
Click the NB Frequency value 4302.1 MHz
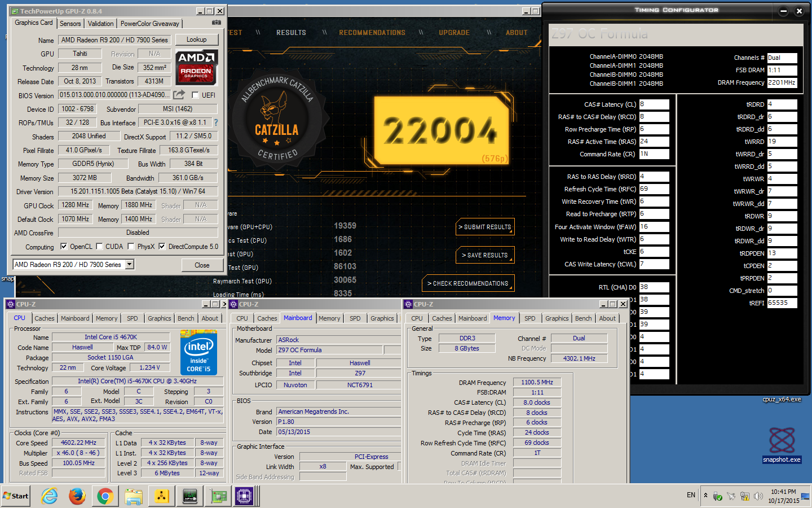(579, 358)
